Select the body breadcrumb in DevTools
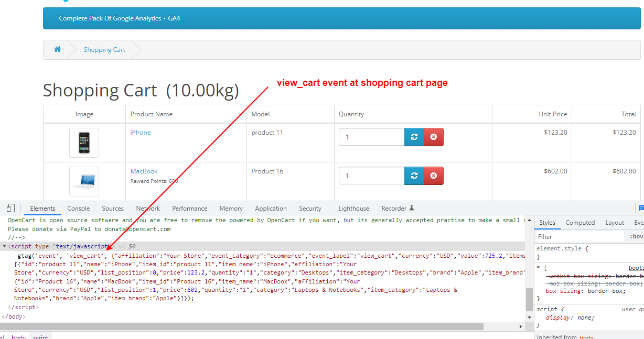The width and height of the screenshot is (644, 339). (18, 336)
